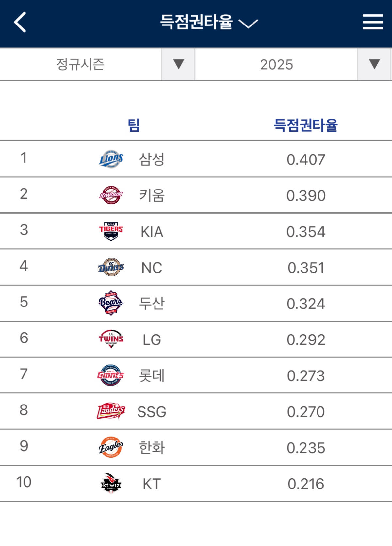Select the Hanwha Eagles logo
Screen dimensions: 392x546
[111, 447]
